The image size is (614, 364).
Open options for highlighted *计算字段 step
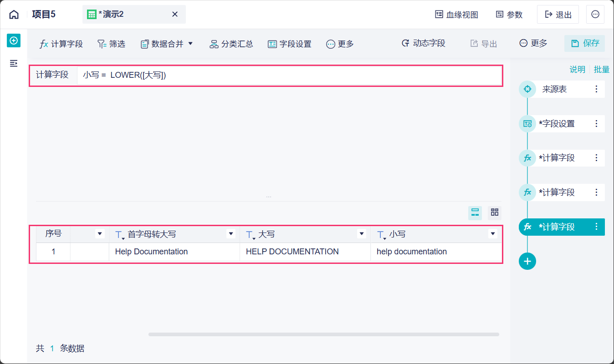597,227
